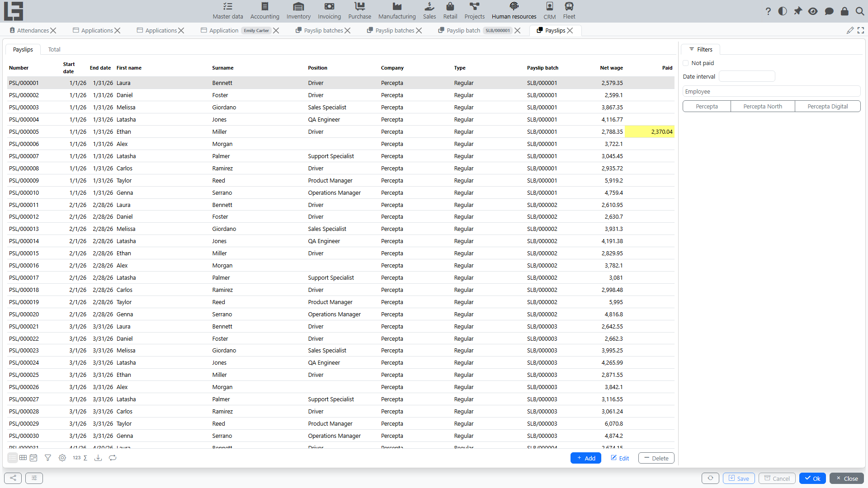Click the Edit button

[620, 458]
